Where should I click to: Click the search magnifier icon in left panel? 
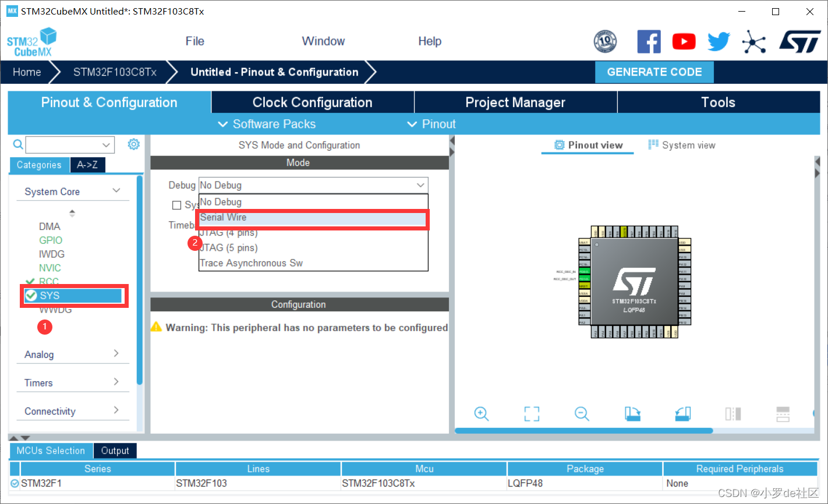(x=18, y=144)
